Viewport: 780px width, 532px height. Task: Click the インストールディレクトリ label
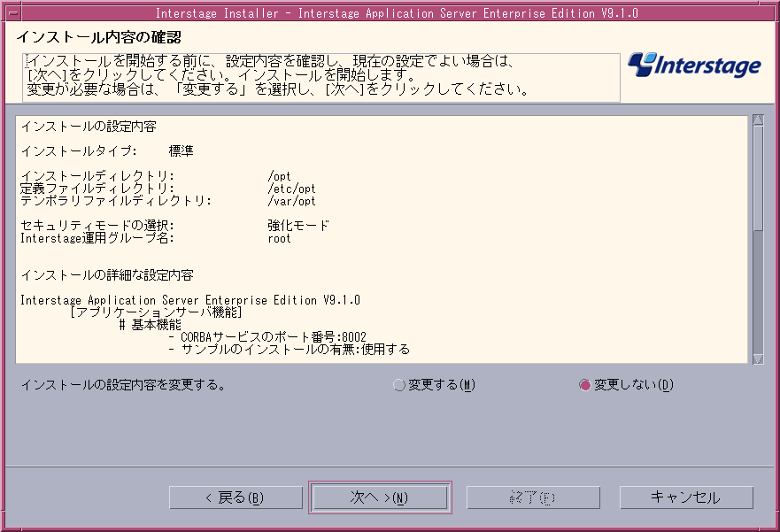pyautogui.click(x=97, y=176)
